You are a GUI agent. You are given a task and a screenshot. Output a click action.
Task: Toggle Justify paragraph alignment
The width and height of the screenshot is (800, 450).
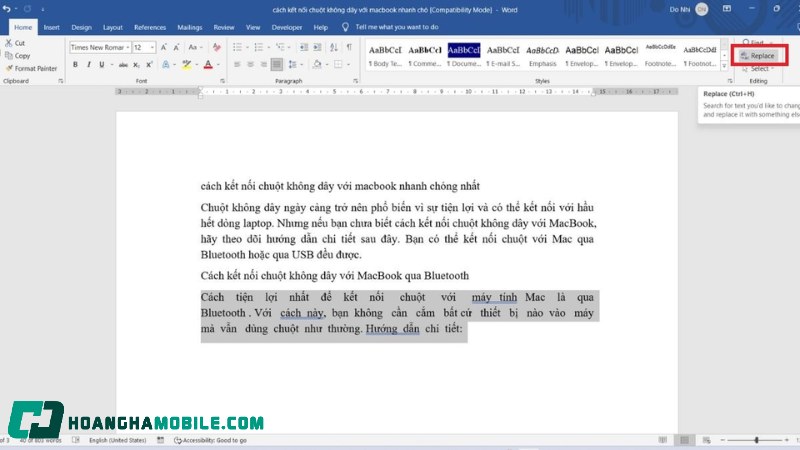pos(277,64)
